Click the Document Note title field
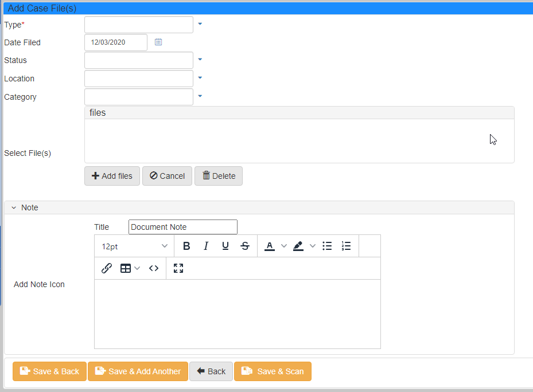This screenshot has height=392, width=533. click(x=182, y=227)
